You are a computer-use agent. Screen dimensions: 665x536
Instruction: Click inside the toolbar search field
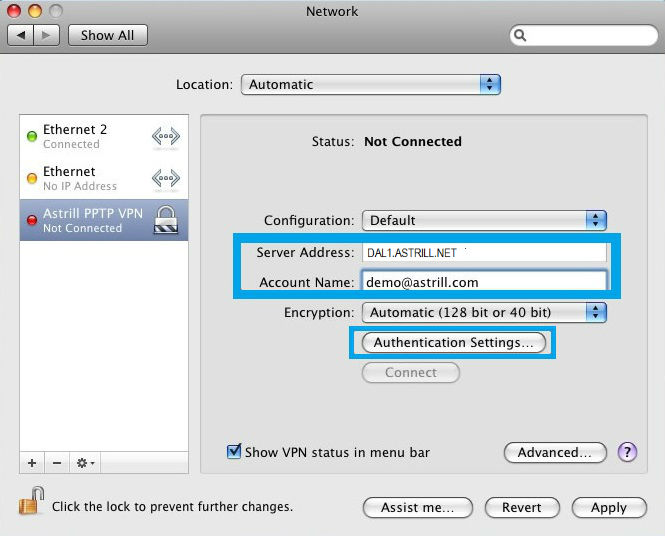pyautogui.click(x=584, y=35)
